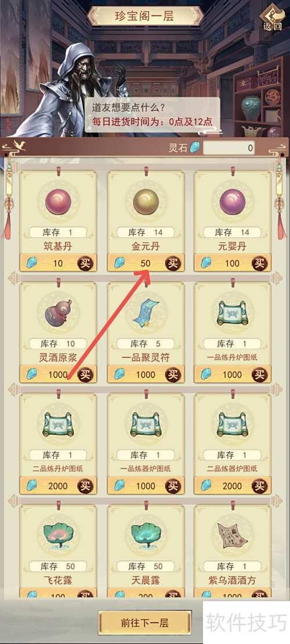The height and width of the screenshot is (644, 290).
Task: Buy 筑基丹 for 10 spirit stones
Action: (85, 263)
